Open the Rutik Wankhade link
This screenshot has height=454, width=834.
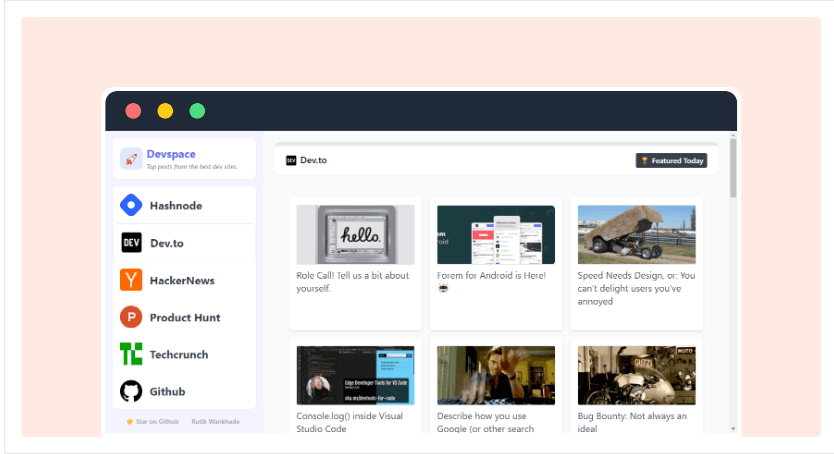(214, 421)
